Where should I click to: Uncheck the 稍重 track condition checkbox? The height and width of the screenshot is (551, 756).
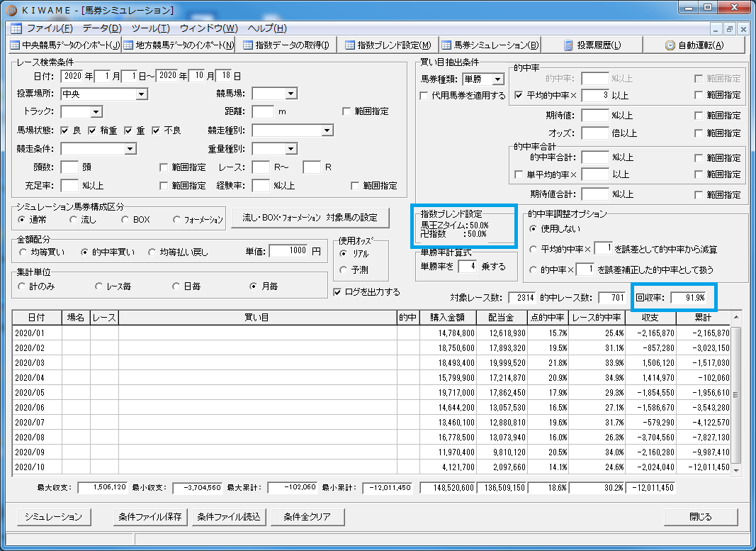point(92,130)
